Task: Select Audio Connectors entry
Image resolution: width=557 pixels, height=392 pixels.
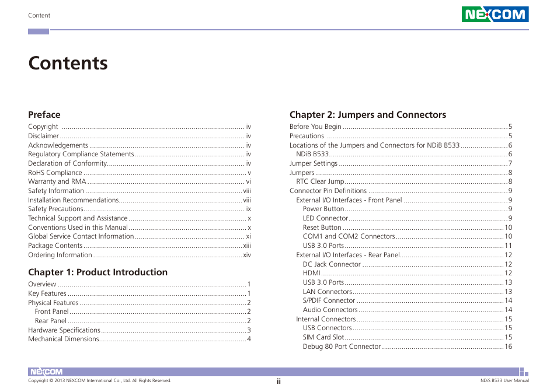Action: click(408, 310)
